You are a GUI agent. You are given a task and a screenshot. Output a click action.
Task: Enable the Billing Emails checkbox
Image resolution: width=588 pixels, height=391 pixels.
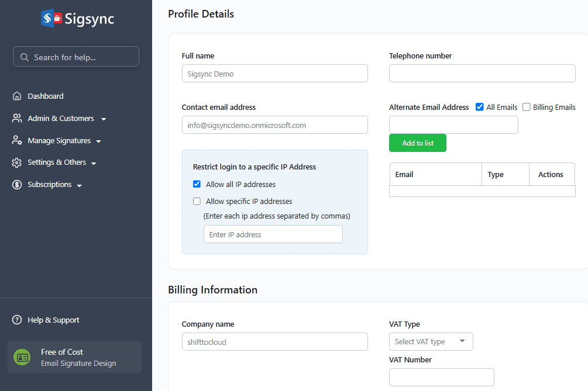[x=527, y=107]
